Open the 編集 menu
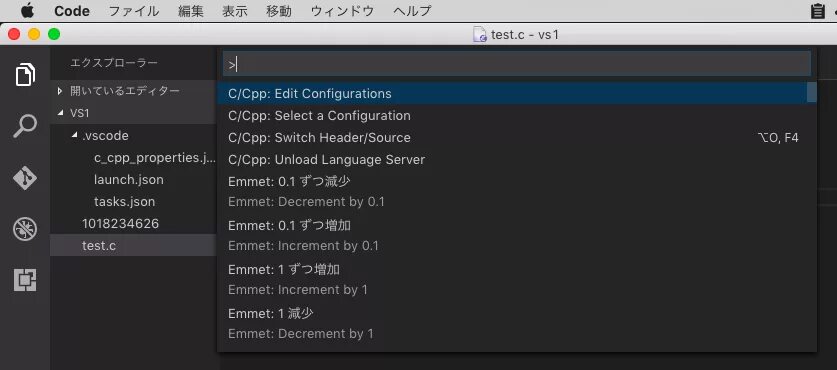This screenshot has width=837, height=370. pos(191,11)
